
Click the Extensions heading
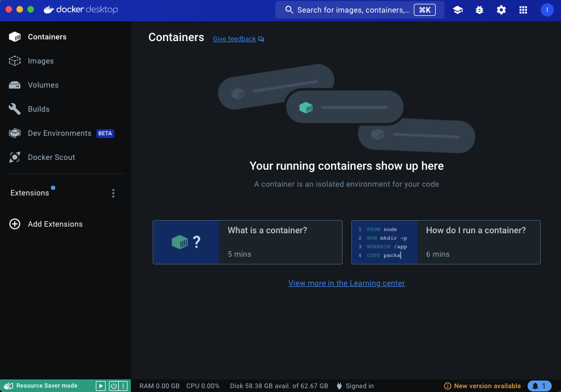pos(30,193)
